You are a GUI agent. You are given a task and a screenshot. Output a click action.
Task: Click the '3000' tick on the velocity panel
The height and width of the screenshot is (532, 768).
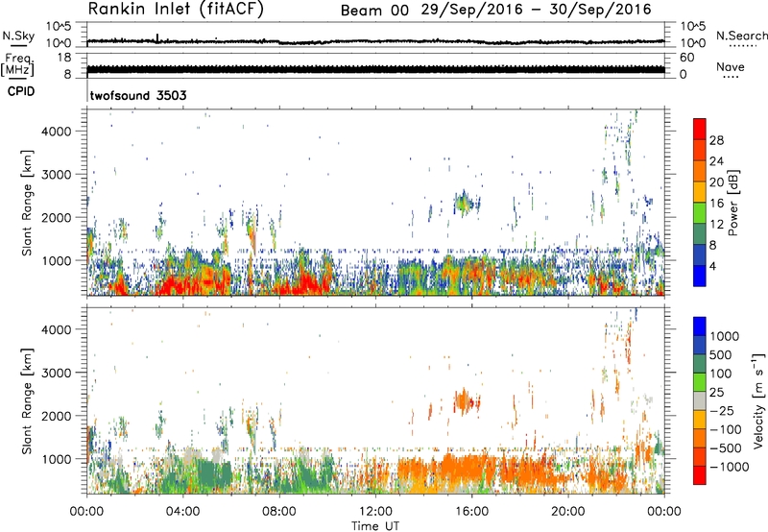[57, 373]
